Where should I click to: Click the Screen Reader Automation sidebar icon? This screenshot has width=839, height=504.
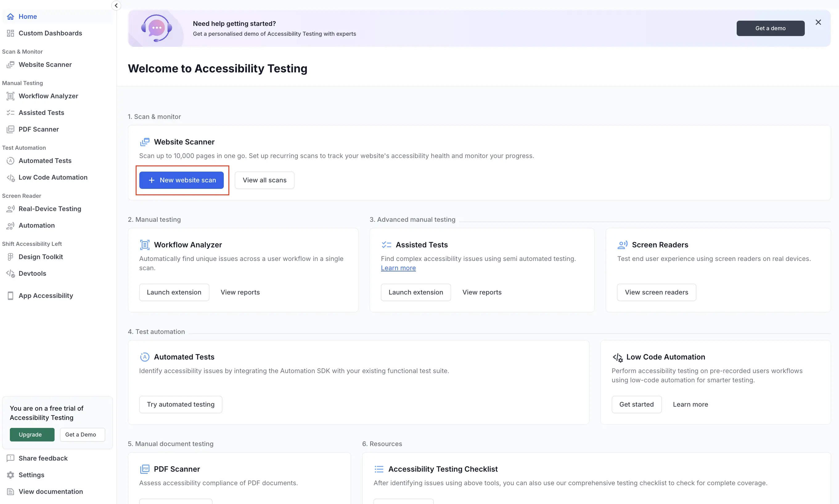(10, 226)
